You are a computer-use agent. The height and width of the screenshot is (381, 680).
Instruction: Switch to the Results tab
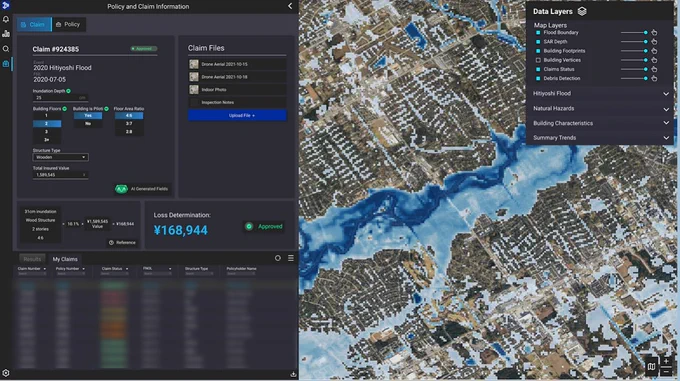(32, 259)
